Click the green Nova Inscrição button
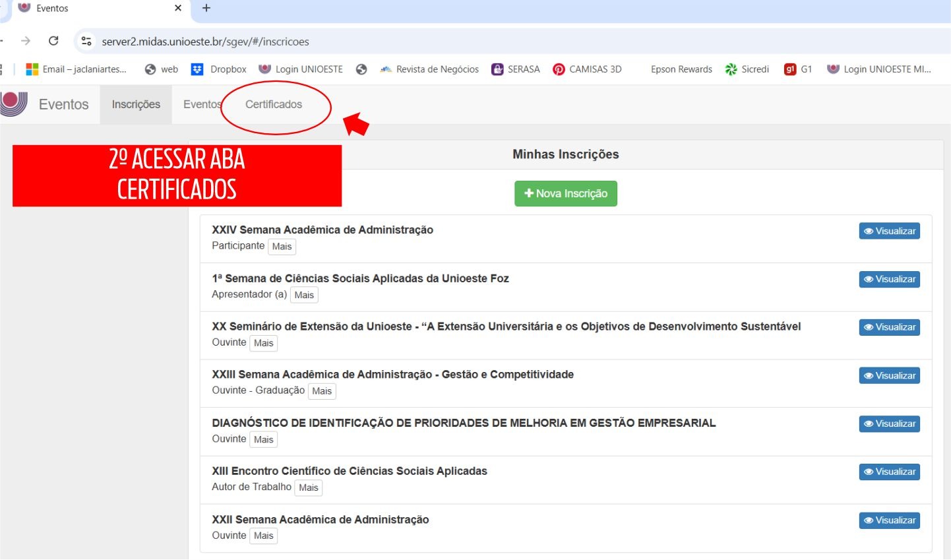Image resolution: width=951 pixels, height=560 pixels. pos(565,193)
